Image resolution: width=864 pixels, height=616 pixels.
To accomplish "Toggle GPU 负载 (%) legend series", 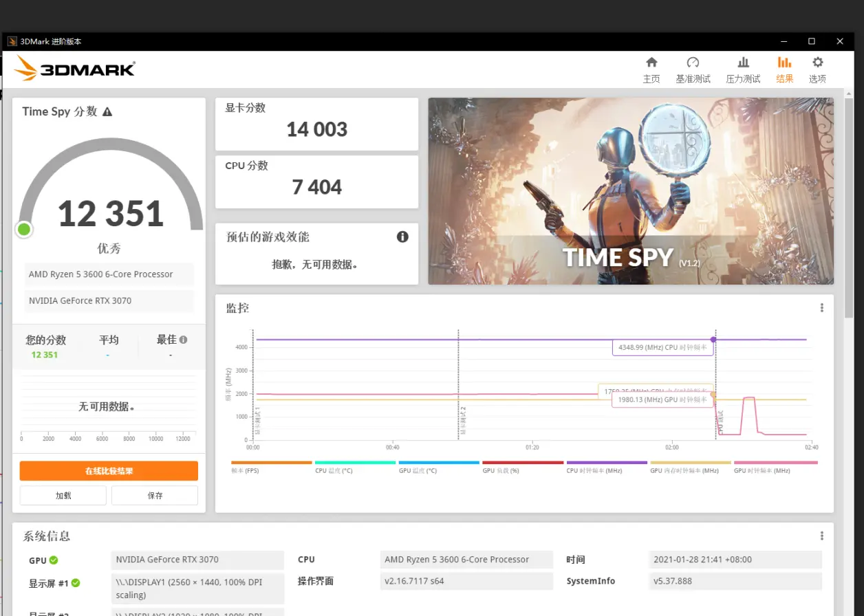I will coord(523,467).
